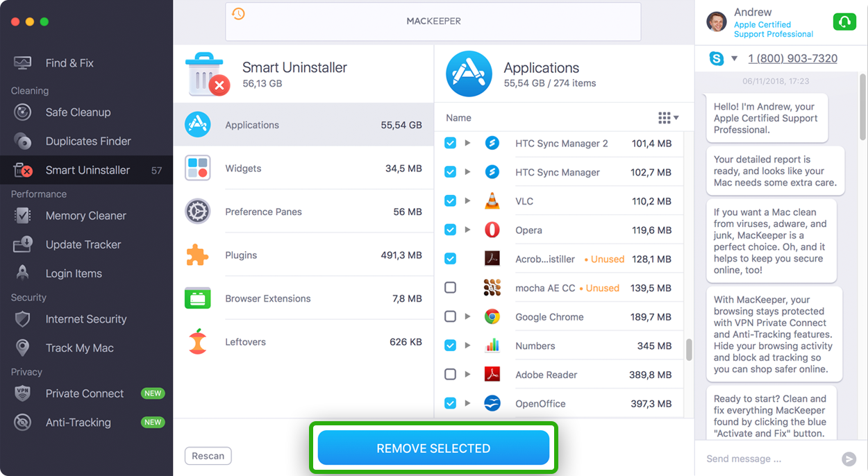Click the HTC Sync Manager 2 app icon
Image resolution: width=868 pixels, height=476 pixels.
click(x=492, y=143)
